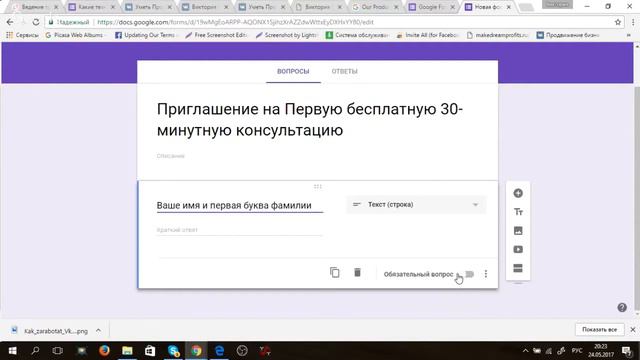Open the question's three-dot options menu
Image resolution: width=640 pixels, height=360 pixels.
tap(486, 274)
